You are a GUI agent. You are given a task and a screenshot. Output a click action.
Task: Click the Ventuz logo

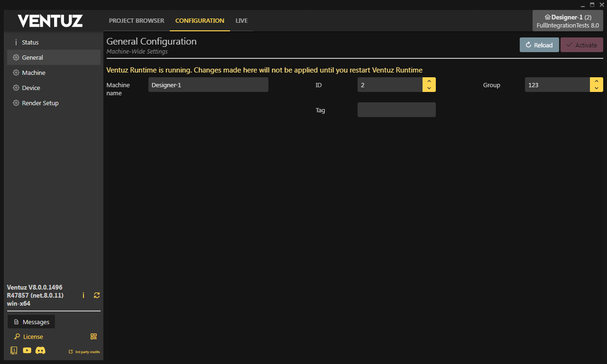[50, 21]
